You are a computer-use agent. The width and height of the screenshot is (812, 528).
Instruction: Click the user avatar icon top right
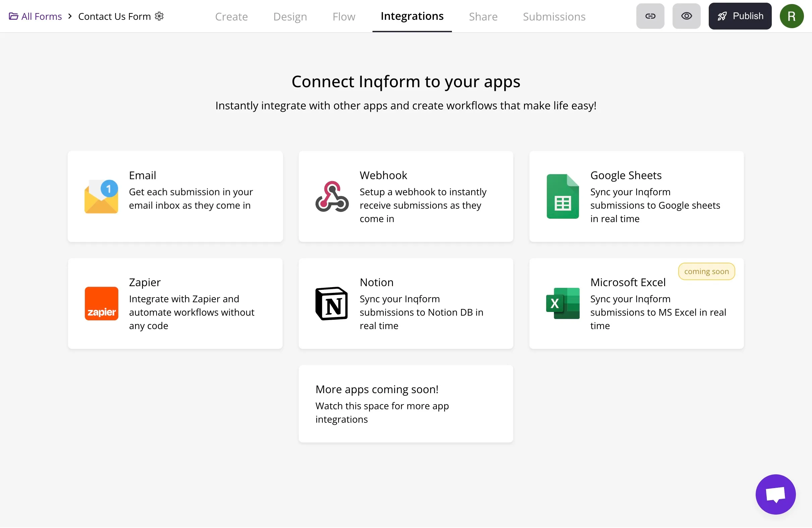click(793, 16)
